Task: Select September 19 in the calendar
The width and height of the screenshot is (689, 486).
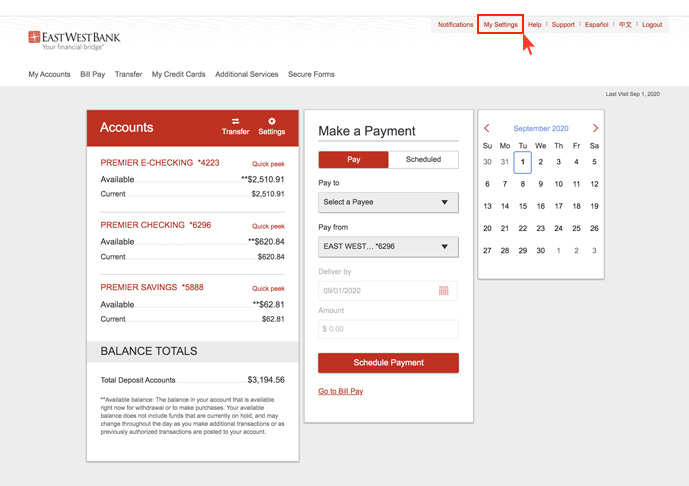Action: click(594, 206)
